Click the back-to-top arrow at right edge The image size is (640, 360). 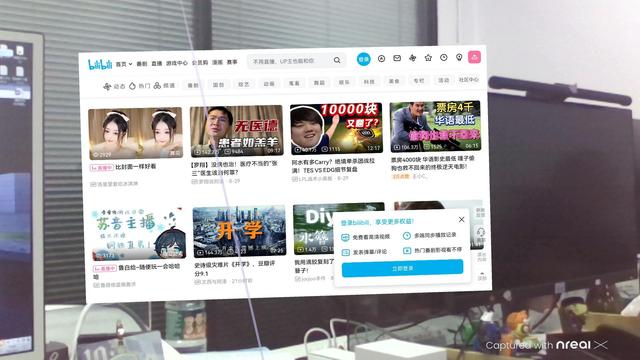(x=482, y=276)
